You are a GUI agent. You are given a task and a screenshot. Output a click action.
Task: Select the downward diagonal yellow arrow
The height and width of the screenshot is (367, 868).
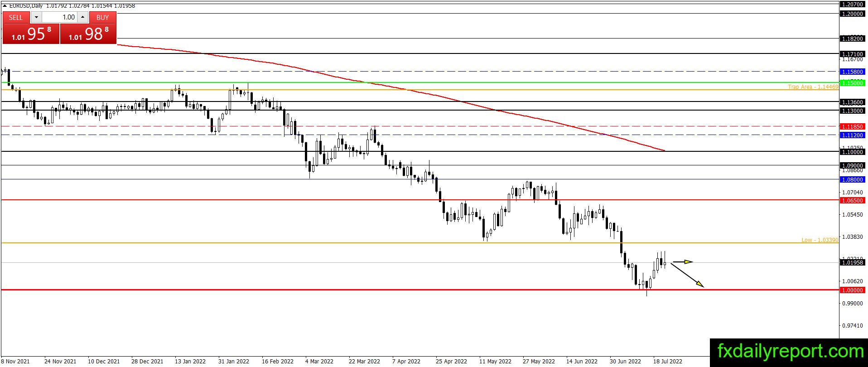pos(687,275)
